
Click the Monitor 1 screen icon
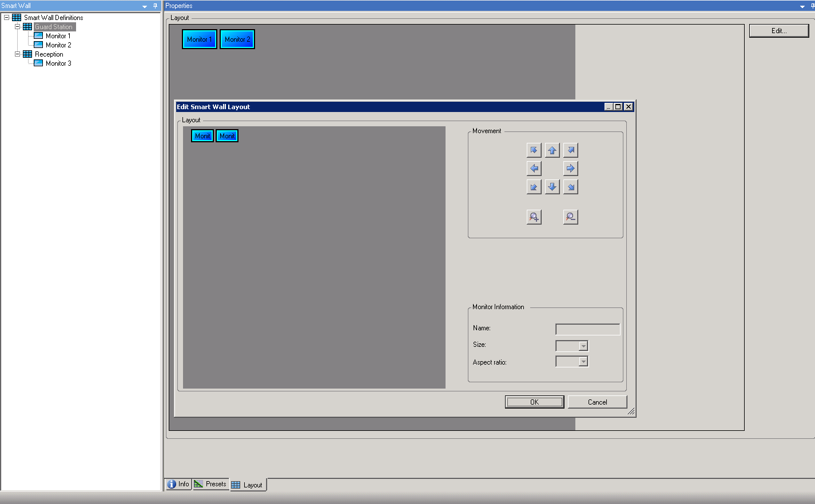coord(37,35)
